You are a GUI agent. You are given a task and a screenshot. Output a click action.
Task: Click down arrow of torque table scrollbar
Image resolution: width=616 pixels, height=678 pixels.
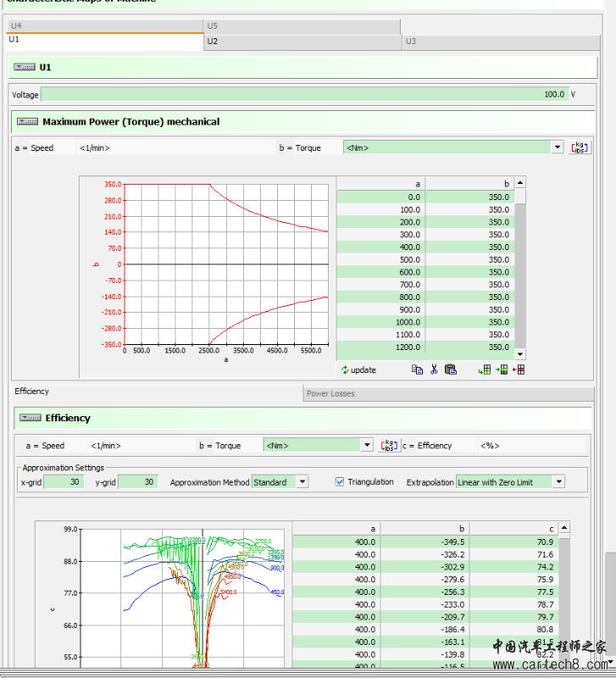(x=520, y=354)
